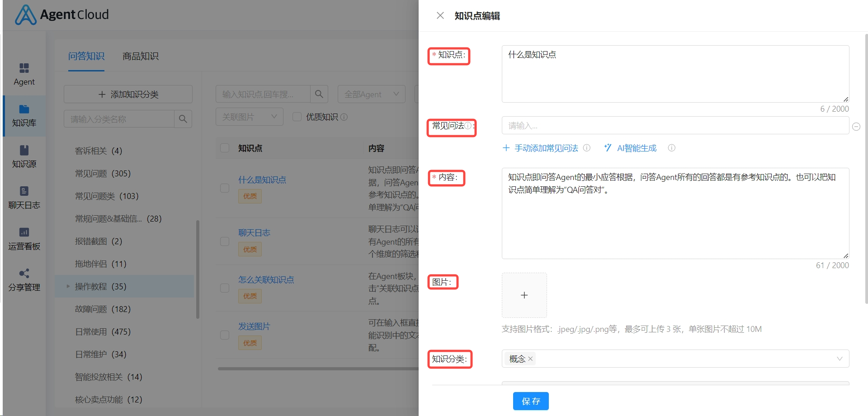Viewport: 868px width, 416px height.
Task: Open the Agent sidebar section
Action: point(24,75)
